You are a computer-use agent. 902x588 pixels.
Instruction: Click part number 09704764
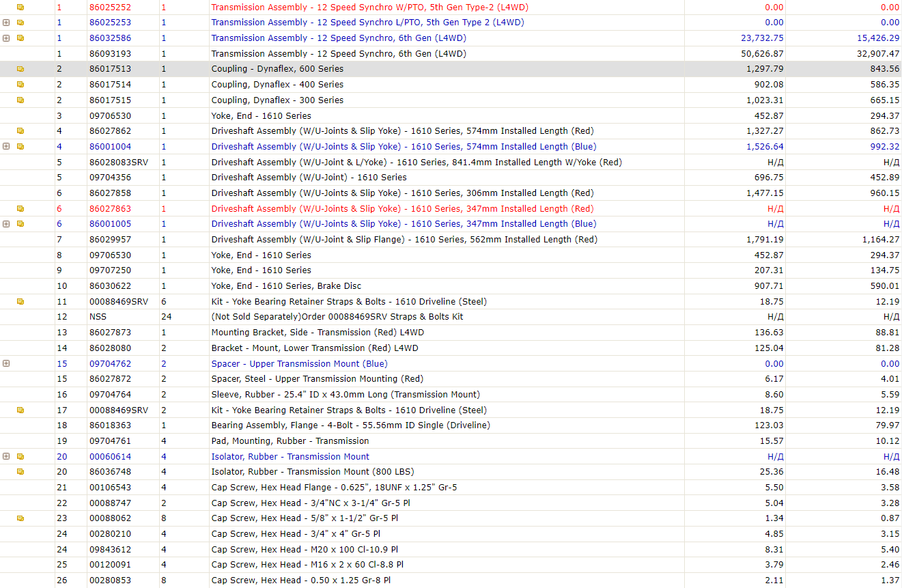110,395
